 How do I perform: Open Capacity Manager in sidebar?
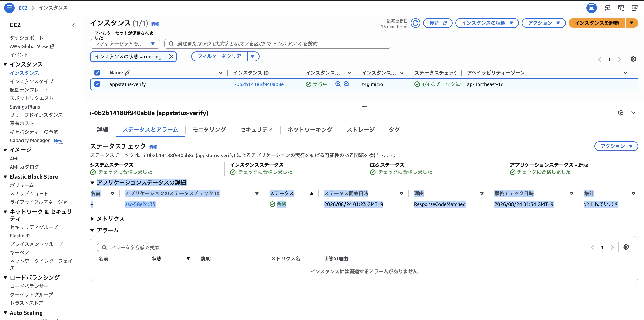[x=30, y=141]
